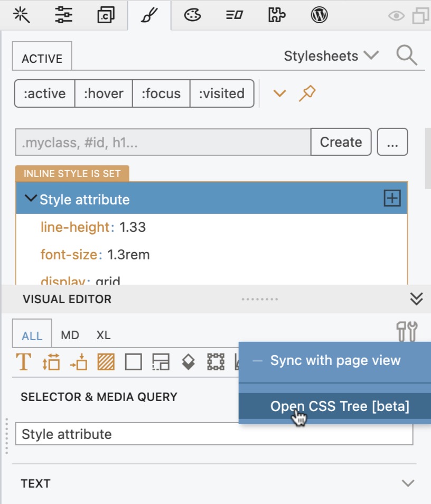The height and width of the screenshot is (504, 431).
Task: Click the font-size property name
Action: click(69, 255)
